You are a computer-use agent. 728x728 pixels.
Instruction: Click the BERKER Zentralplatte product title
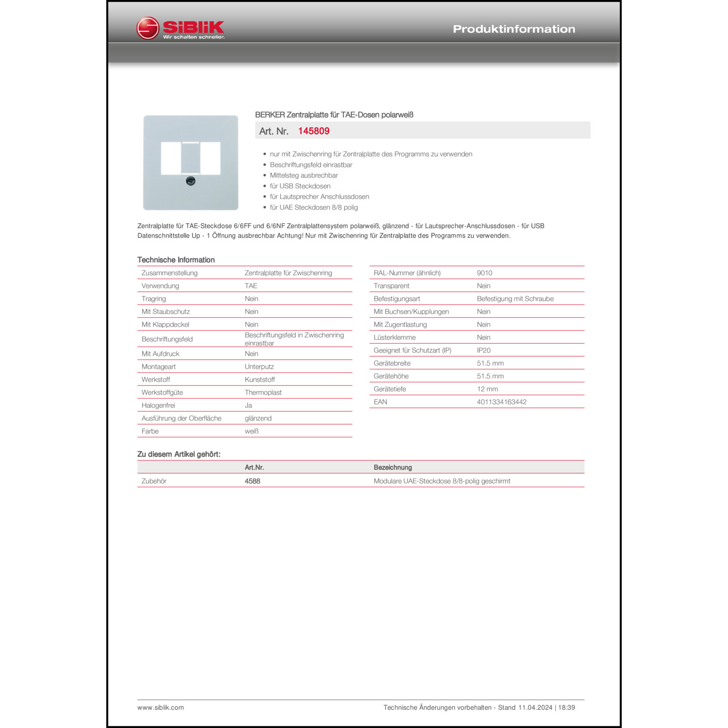pos(334,115)
